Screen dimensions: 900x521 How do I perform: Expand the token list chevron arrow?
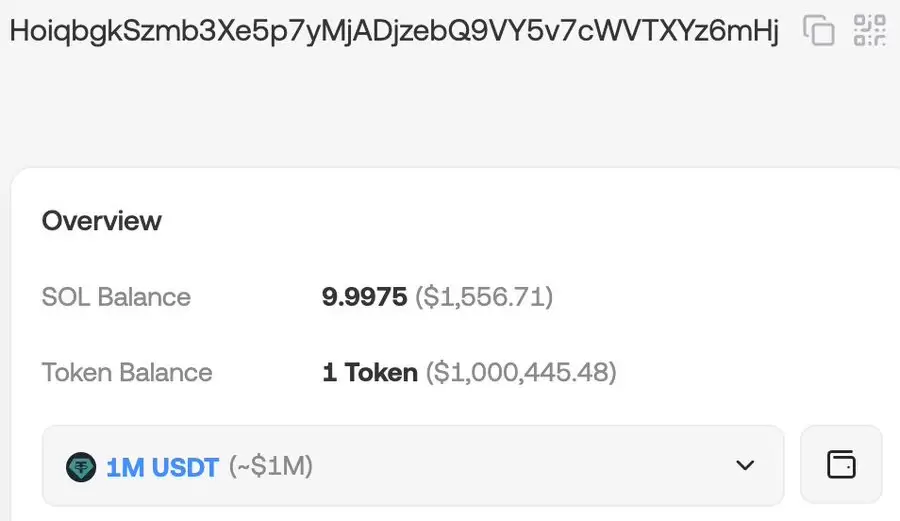pos(745,465)
